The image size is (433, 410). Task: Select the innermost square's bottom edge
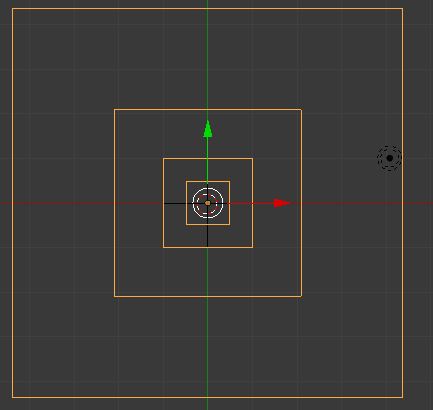point(208,224)
